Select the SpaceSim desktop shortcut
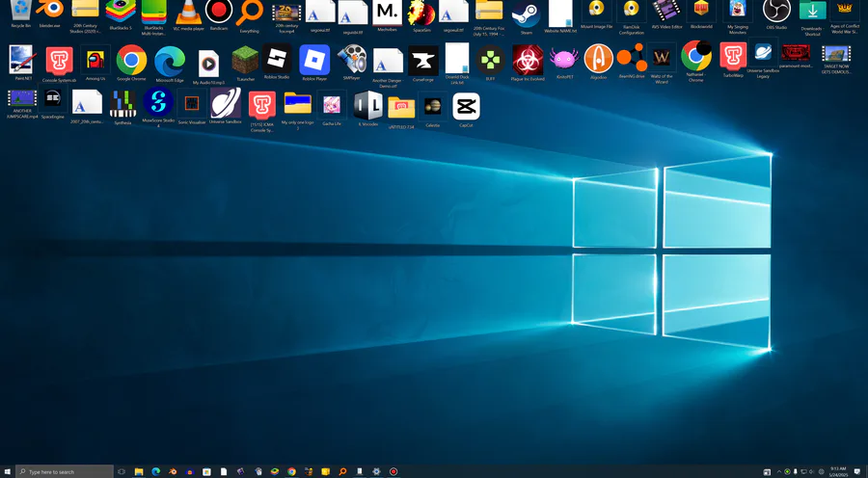The width and height of the screenshot is (868, 478). 421,13
